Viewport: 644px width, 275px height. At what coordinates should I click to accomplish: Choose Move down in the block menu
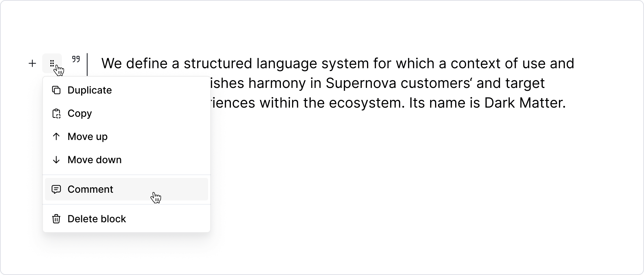pyautogui.click(x=95, y=160)
